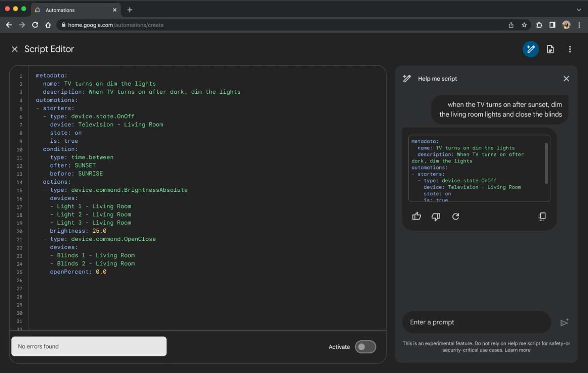Open the documentation page icon
This screenshot has height=373, width=588.
(550, 49)
